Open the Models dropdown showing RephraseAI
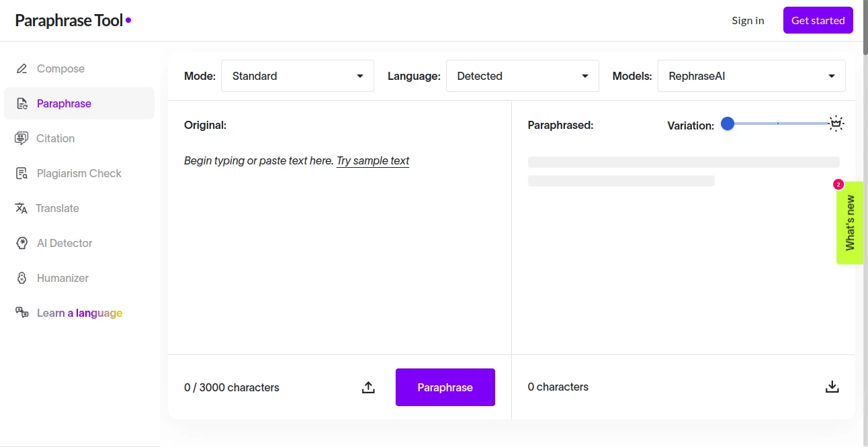This screenshot has height=447, width=868. [751, 76]
